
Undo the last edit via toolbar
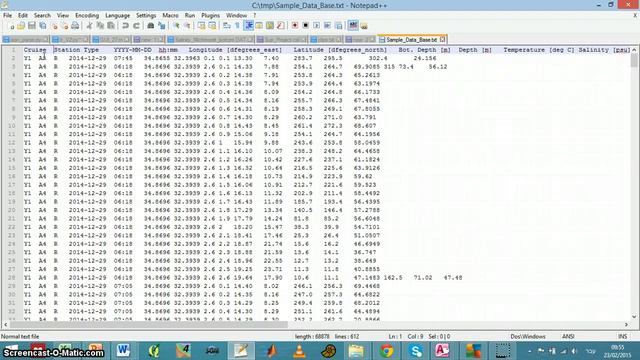click(125, 26)
